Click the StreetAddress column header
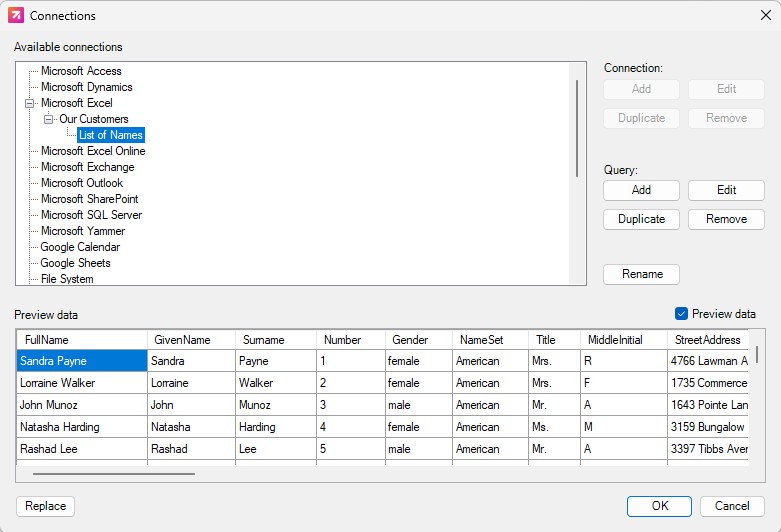 [x=708, y=340]
